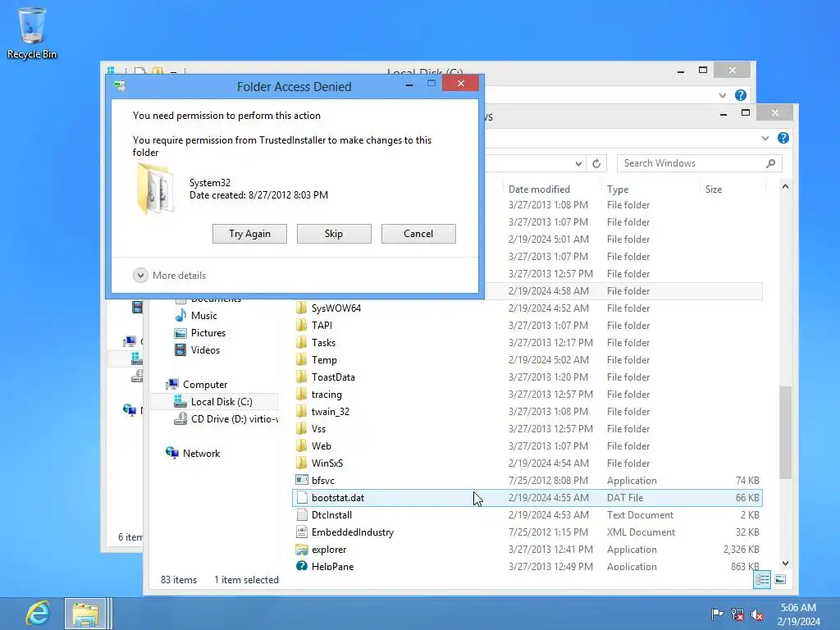Screen dimensions: 840x630
Task: Cancel the Folder Access Denied dialog
Action: pyautogui.click(x=418, y=234)
